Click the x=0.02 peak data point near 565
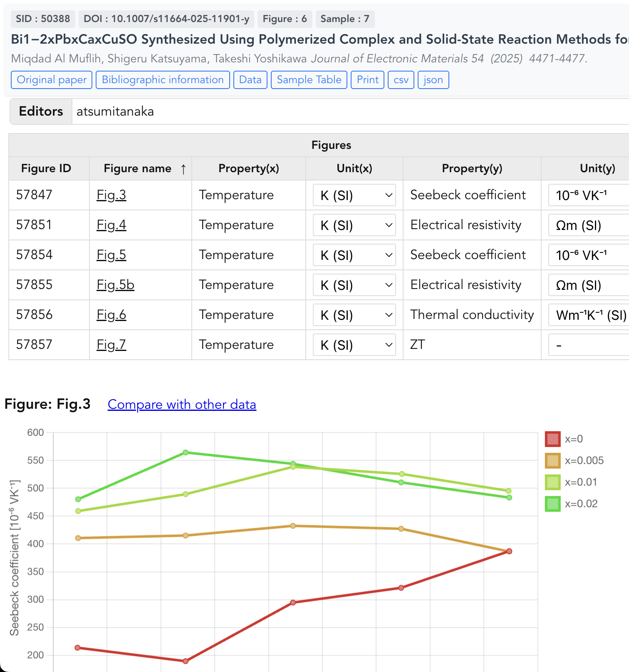 (186, 452)
